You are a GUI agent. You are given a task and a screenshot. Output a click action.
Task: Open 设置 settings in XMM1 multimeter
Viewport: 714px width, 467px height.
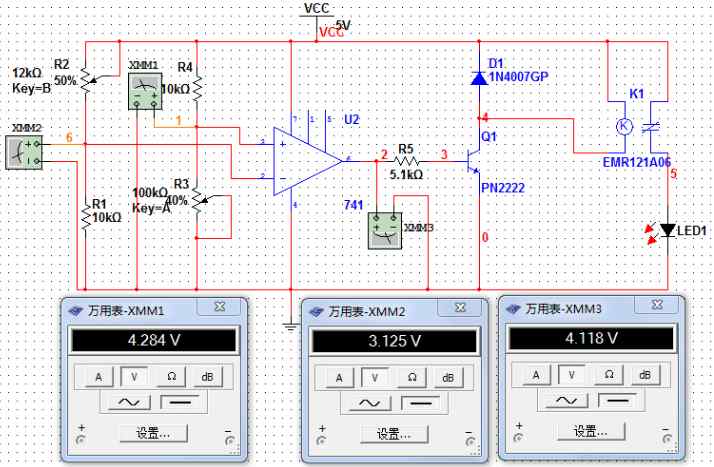point(153,433)
